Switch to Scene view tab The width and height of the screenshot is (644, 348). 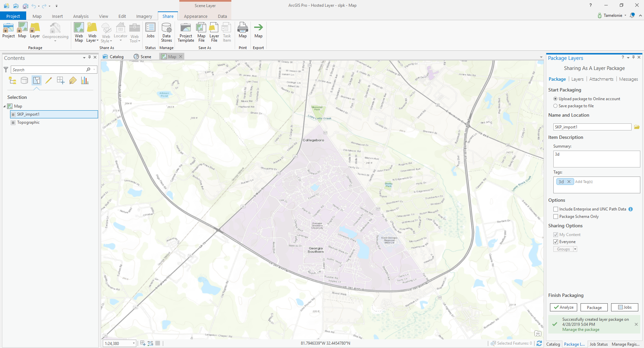point(143,57)
